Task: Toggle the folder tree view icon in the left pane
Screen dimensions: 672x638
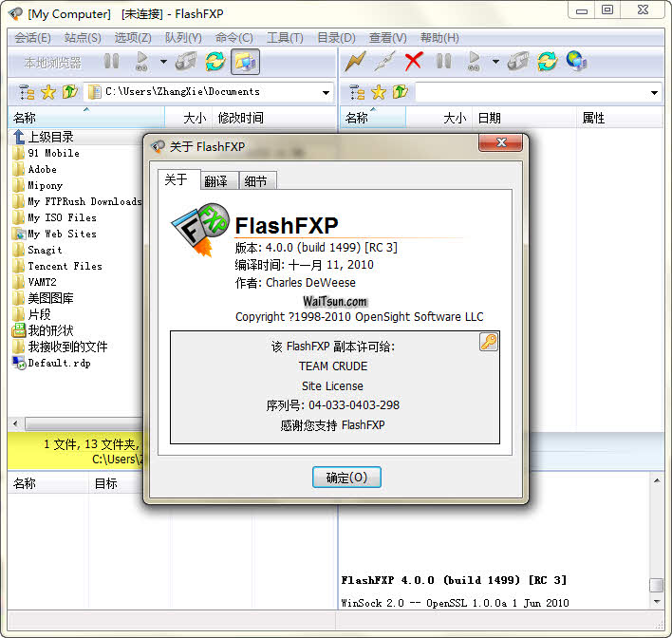Action: tap(25, 92)
